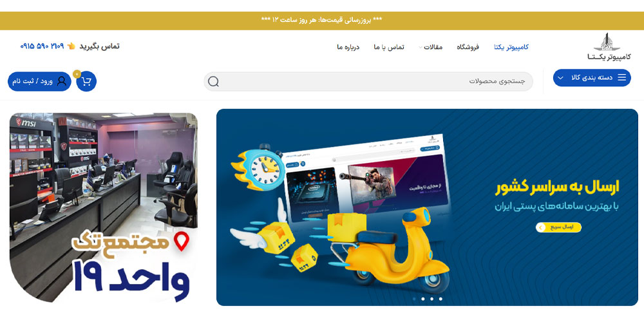The width and height of the screenshot is (644, 322).
Task: Click the کامپیوتر یکتا logo
Action: point(609,47)
